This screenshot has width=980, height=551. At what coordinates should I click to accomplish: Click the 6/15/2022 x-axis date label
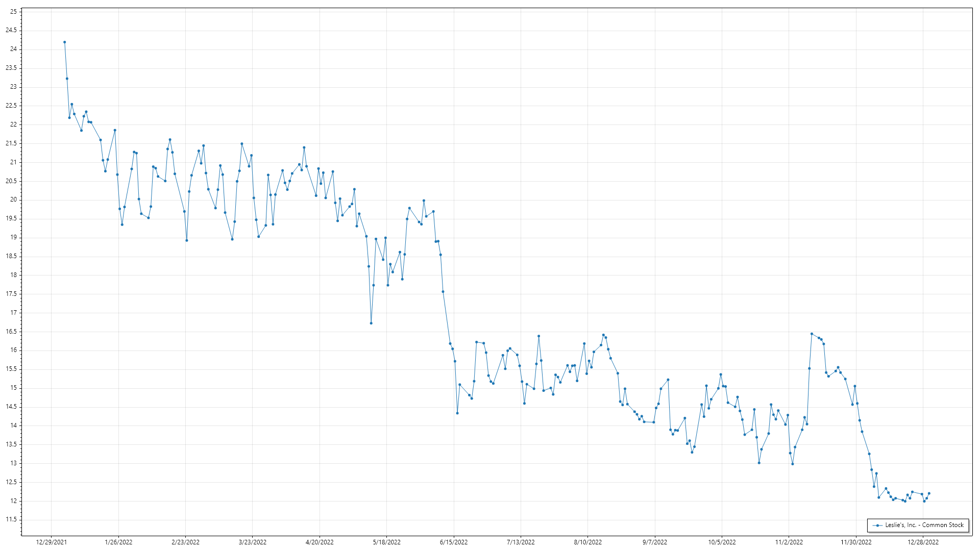point(454,542)
